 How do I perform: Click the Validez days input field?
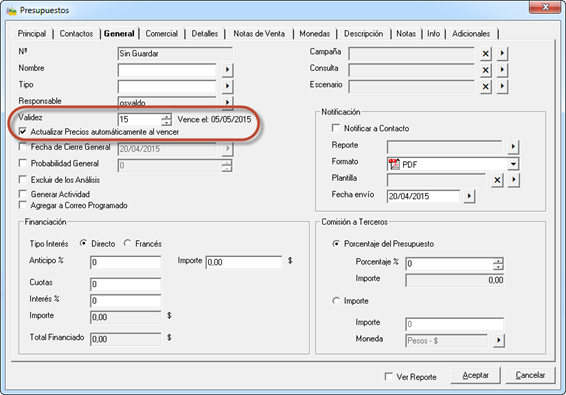[140, 120]
